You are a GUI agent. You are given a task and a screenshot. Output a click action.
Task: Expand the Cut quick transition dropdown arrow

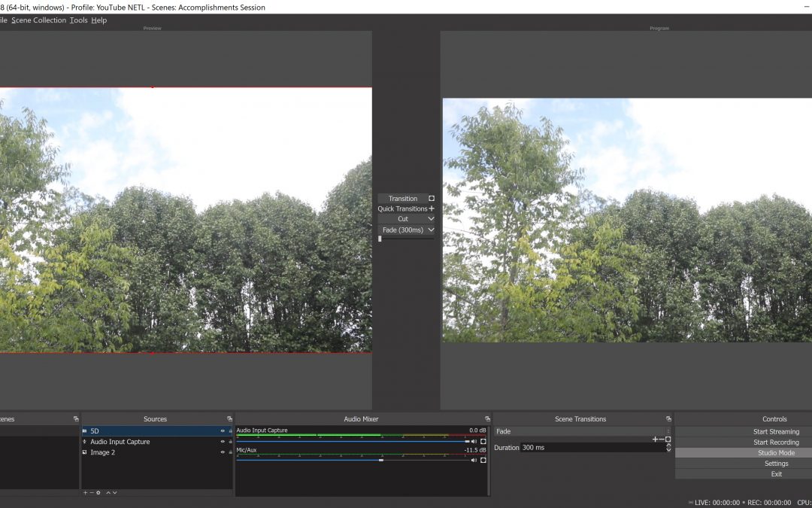pyautogui.click(x=431, y=219)
